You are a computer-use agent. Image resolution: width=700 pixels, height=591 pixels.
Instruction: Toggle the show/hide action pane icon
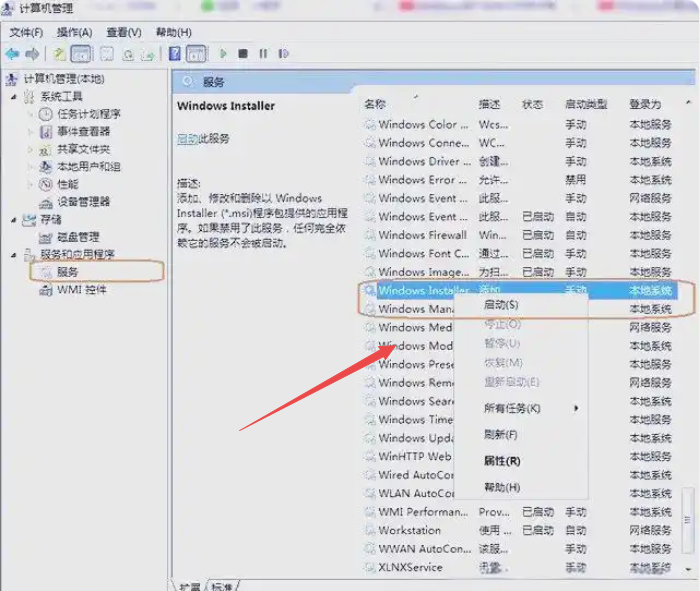(196, 54)
